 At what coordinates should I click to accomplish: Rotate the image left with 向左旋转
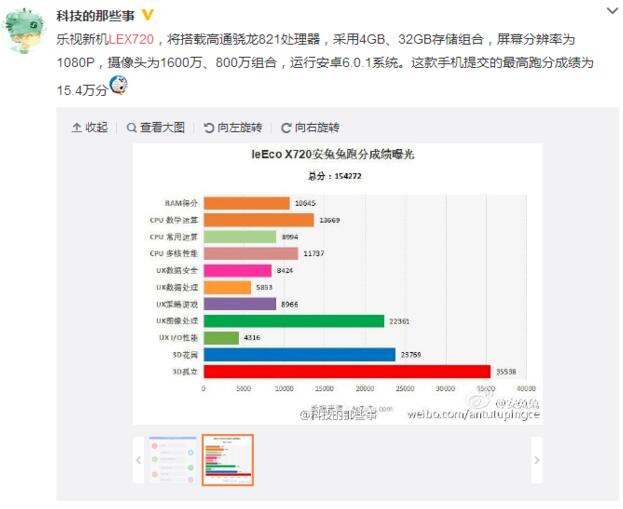(x=233, y=128)
